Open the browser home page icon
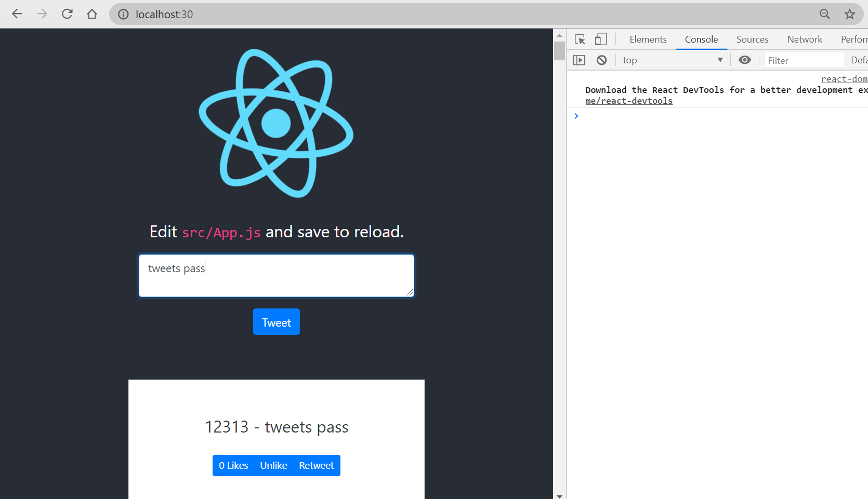Screen dimensions: 868x499 (92, 14)
